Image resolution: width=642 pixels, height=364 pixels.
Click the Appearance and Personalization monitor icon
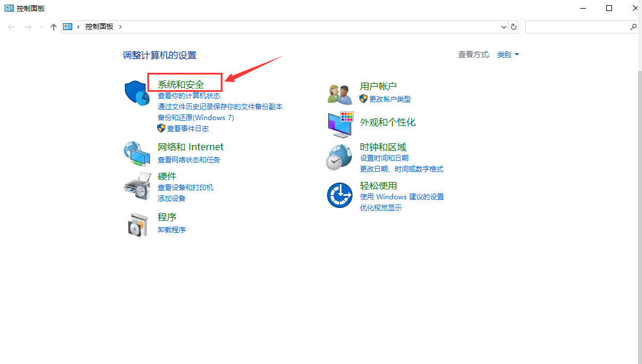tap(340, 125)
